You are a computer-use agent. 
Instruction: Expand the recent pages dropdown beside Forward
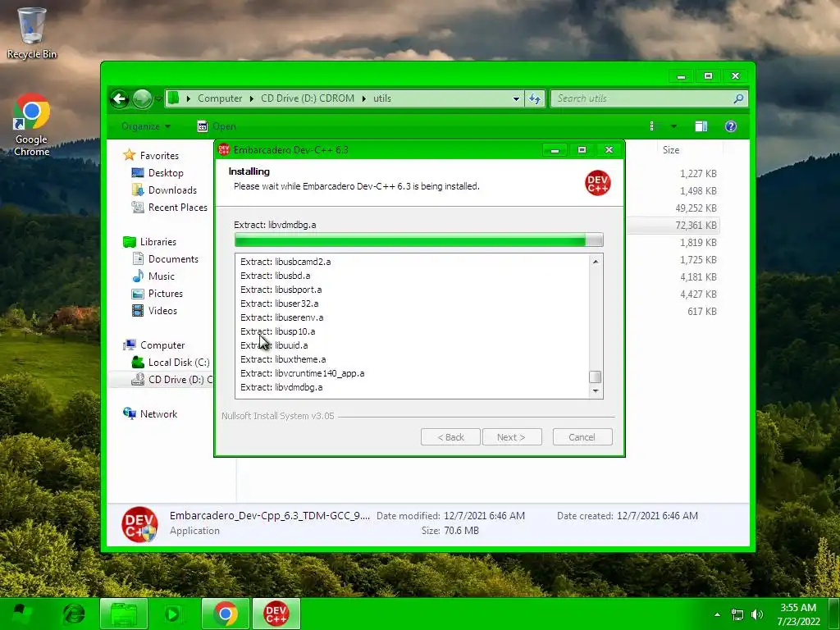[158, 98]
